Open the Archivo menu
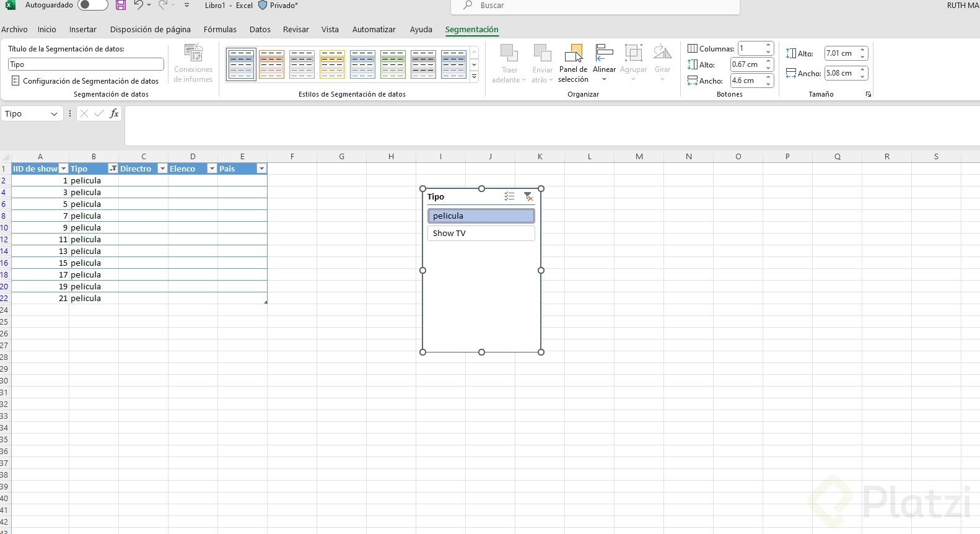 click(14, 29)
